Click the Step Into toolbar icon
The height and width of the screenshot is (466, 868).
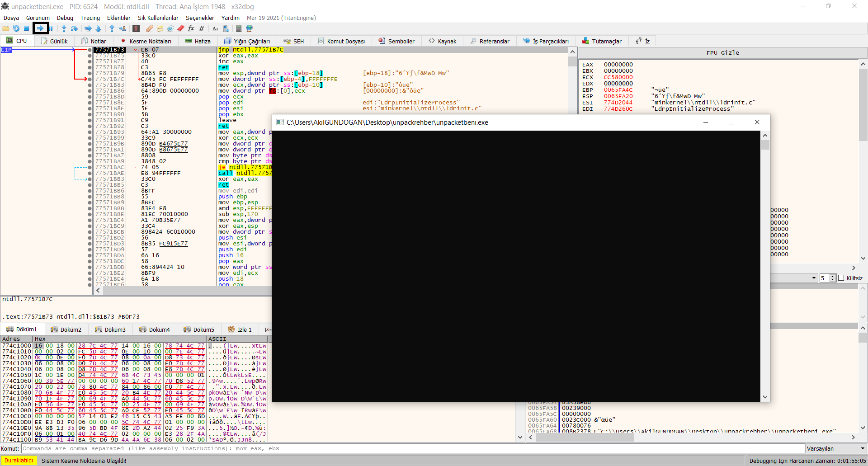pos(64,28)
